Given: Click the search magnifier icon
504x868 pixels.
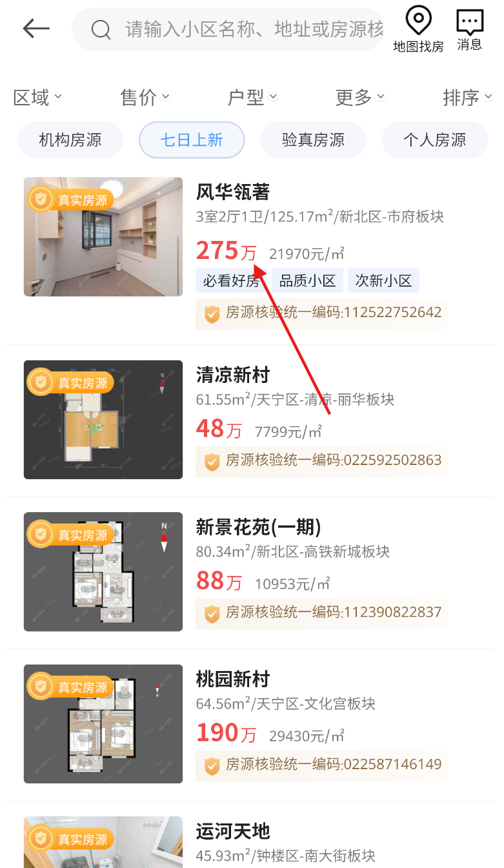Looking at the screenshot, I should [101, 30].
